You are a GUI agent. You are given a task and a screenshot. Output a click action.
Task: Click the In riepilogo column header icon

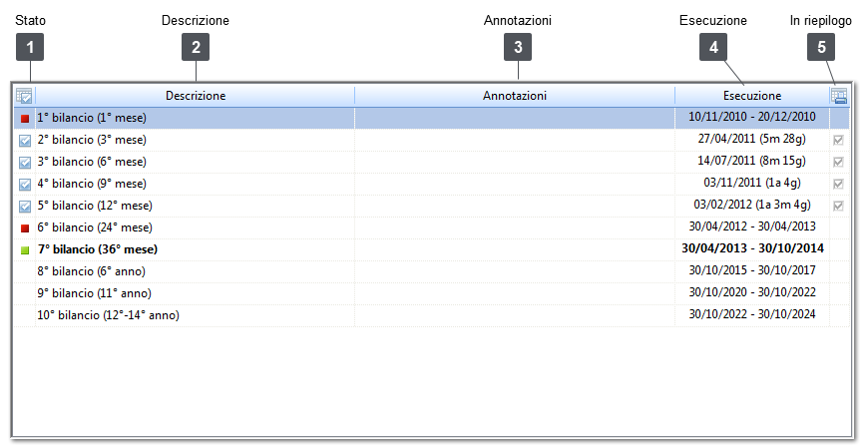pos(839,96)
